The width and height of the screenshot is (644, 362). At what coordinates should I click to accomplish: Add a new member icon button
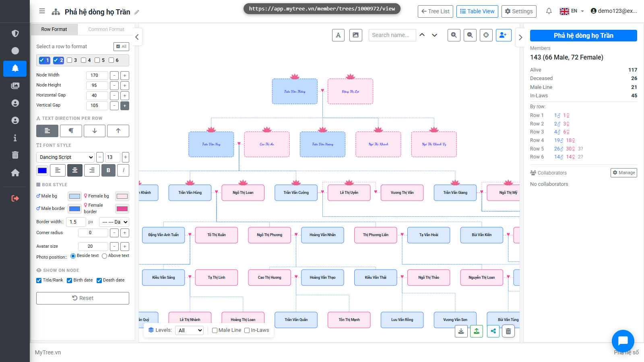[503, 35]
